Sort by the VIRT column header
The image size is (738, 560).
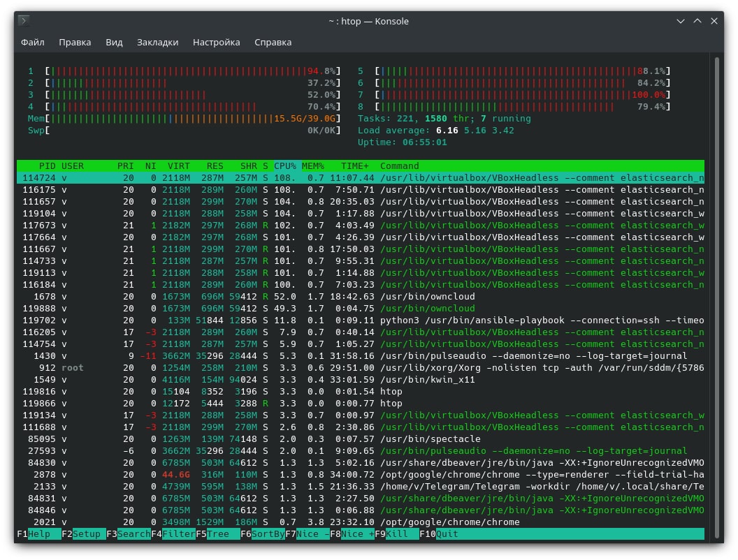[179, 166]
